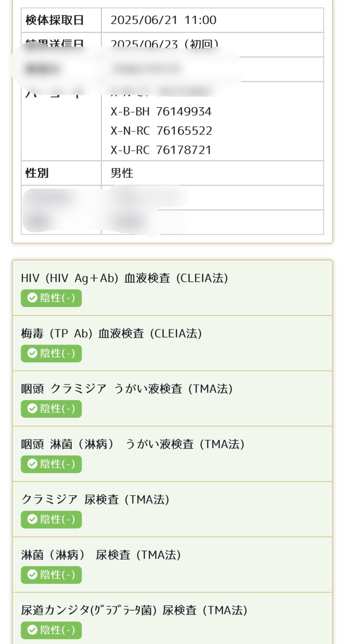The image size is (345, 644).
Task: Click checkmark icon for クラミジア 尿検査
Action: coord(33,519)
